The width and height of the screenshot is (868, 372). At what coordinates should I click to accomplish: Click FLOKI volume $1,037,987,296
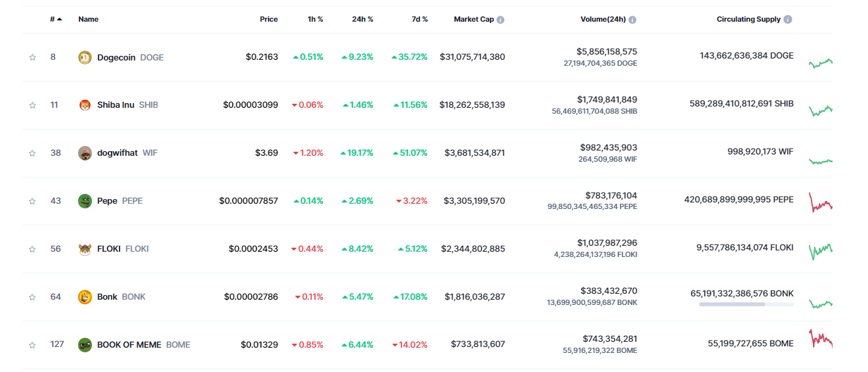607,244
